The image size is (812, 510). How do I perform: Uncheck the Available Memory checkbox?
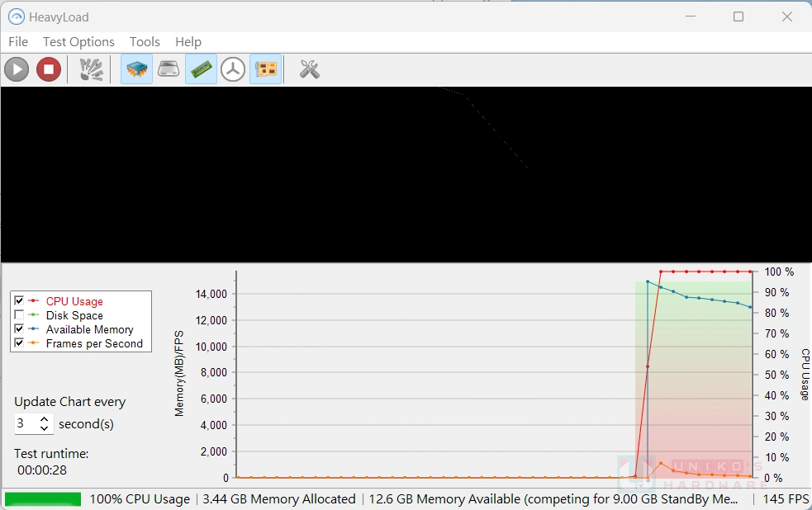pos(19,328)
